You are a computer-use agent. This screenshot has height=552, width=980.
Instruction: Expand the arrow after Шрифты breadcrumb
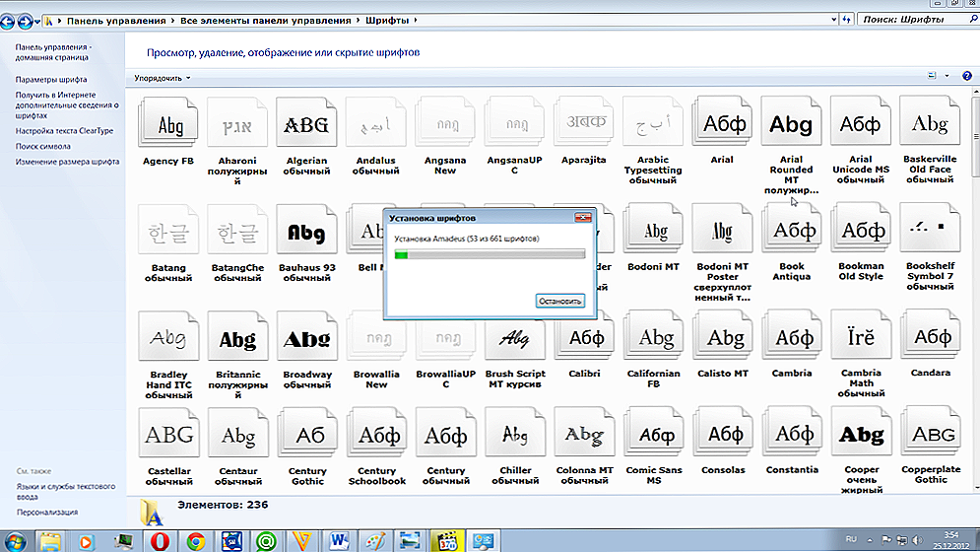[x=416, y=20]
